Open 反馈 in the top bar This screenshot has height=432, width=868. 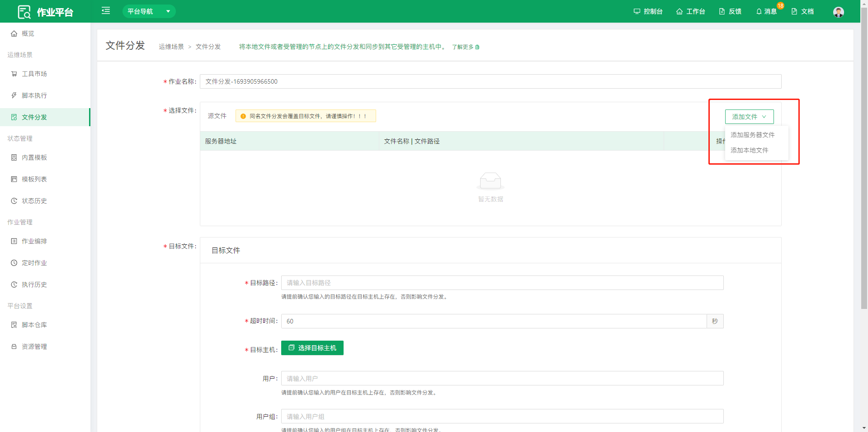tap(730, 11)
